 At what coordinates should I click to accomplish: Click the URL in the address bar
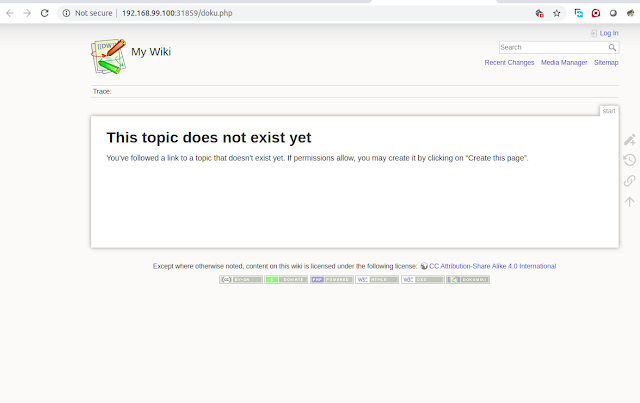(177, 13)
